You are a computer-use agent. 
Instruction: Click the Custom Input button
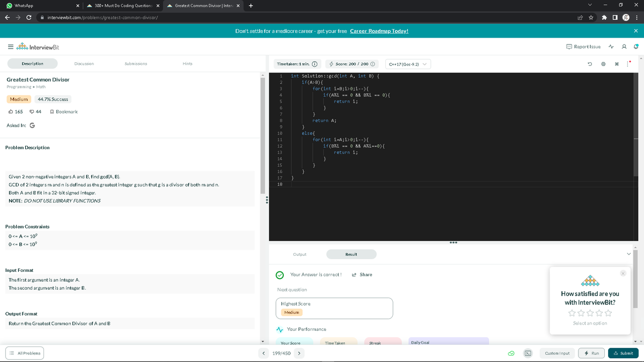click(x=558, y=353)
